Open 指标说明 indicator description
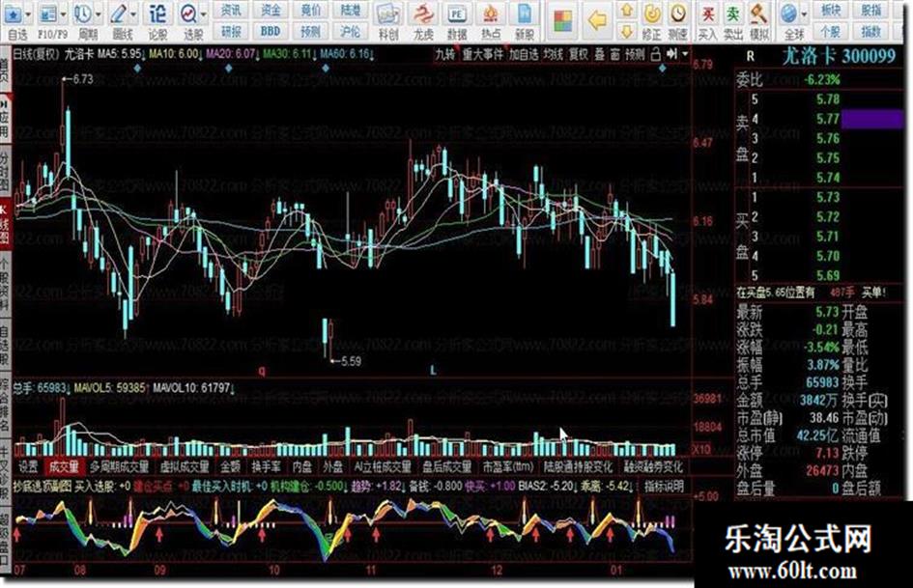913x588 pixels. (x=664, y=486)
